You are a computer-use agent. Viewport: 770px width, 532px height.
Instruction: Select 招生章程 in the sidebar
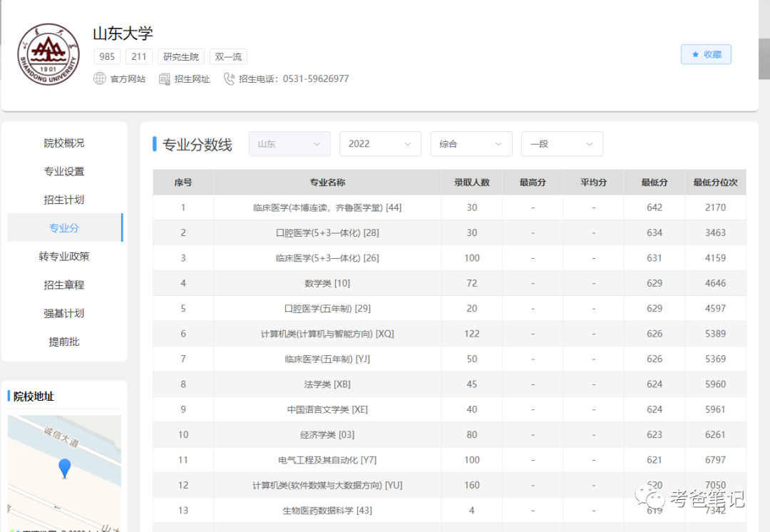(64, 285)
